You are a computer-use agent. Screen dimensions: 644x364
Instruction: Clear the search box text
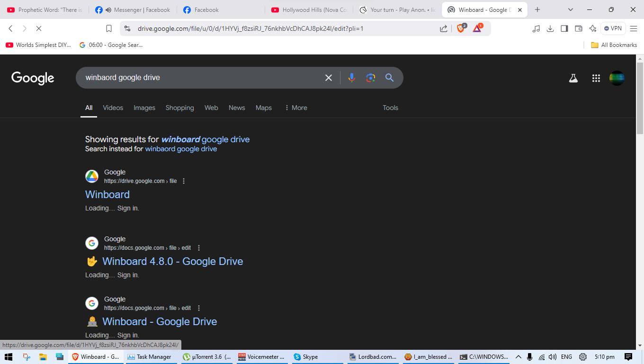pos(328,78)
